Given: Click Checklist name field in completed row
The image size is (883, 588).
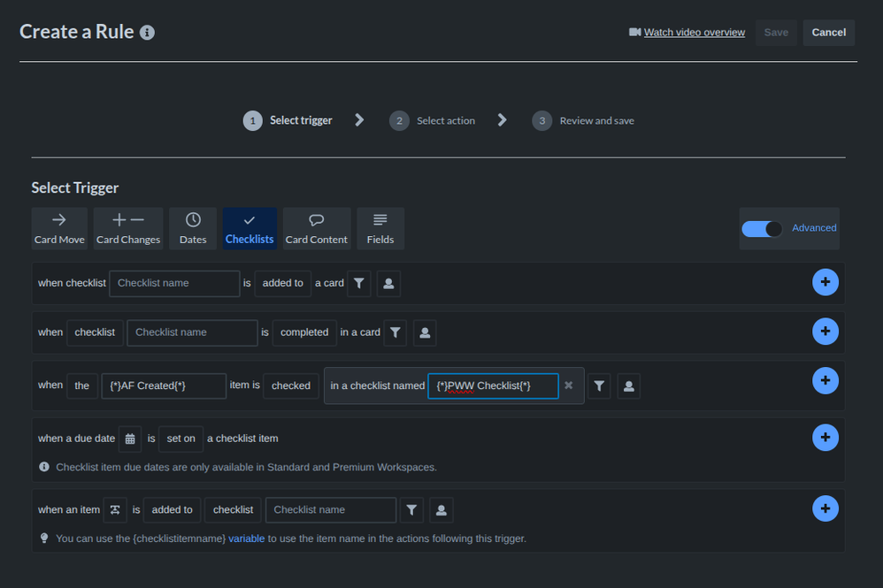Looking at the screenshot, I should (x=192, y=332).
